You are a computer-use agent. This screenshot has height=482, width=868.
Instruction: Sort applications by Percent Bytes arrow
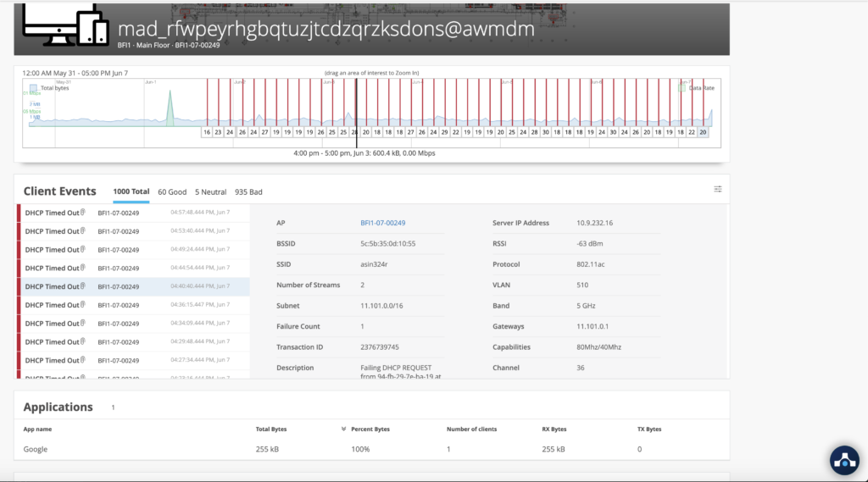pos(343,429)
